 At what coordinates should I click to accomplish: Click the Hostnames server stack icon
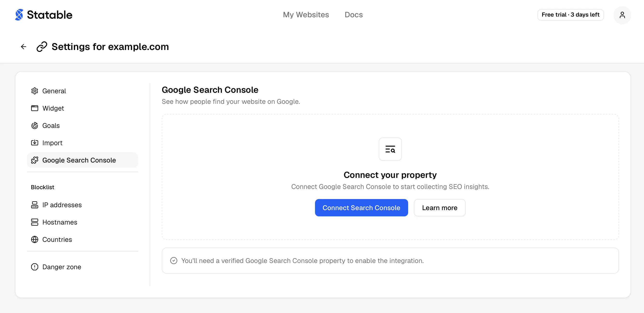click(x=34, y=222)
